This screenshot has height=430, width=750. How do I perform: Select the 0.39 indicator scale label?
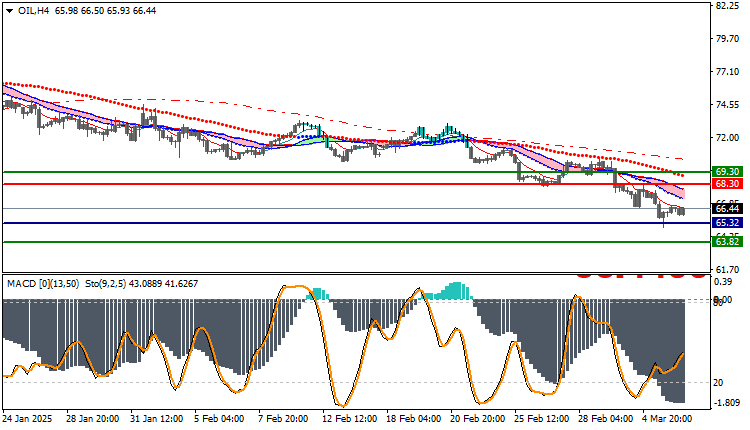723,282
